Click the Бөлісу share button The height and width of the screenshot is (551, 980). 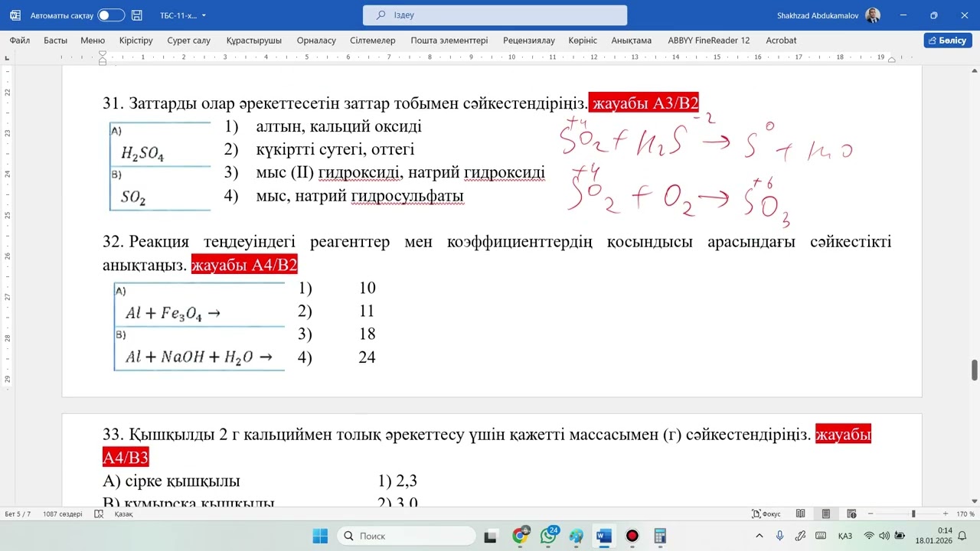tap(948, 41)
